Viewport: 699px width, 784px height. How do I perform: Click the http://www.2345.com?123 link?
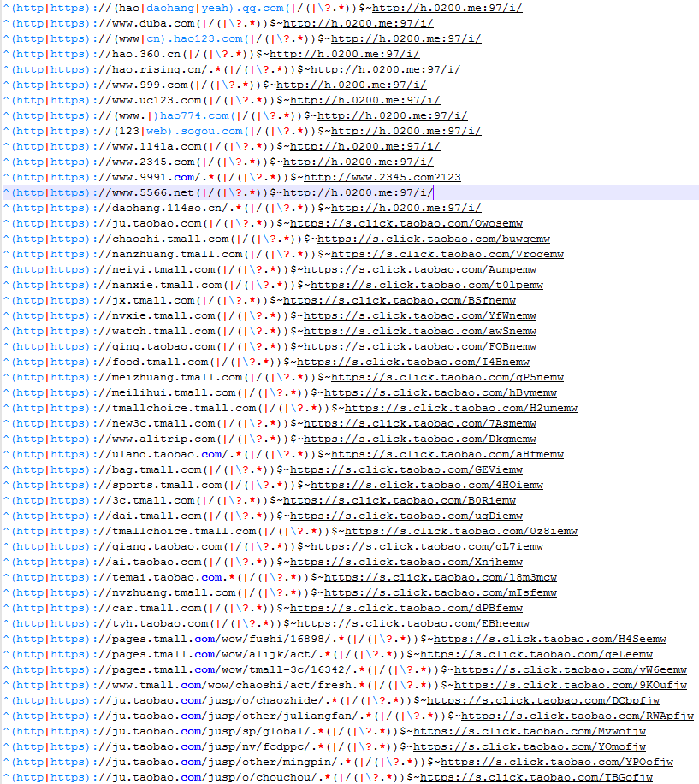[x=382, y=178]
